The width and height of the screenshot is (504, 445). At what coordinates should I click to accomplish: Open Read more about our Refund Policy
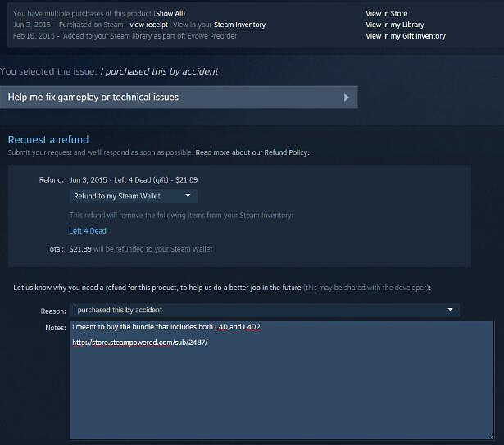[252, 152]
